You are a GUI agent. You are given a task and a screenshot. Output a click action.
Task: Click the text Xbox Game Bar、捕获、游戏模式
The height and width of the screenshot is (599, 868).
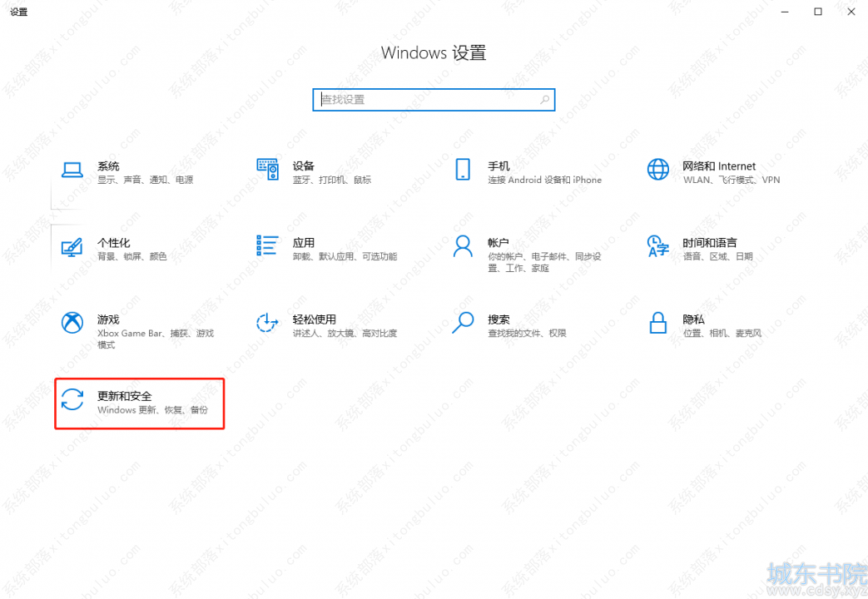click(156, 339)
